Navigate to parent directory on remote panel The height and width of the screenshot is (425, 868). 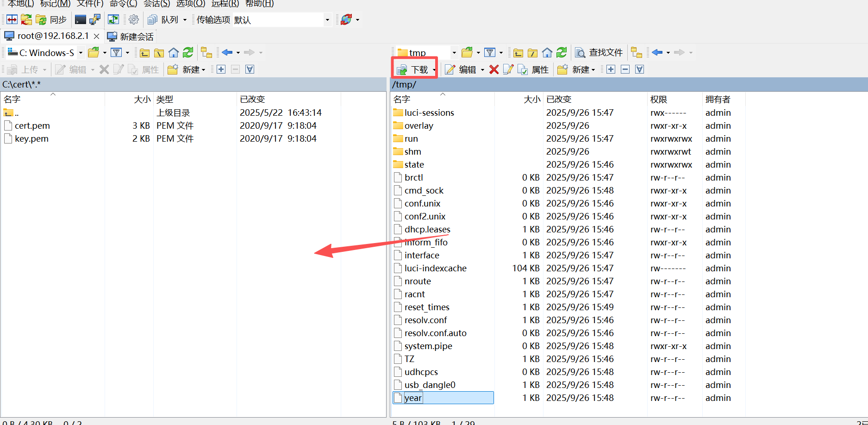(518, 52)
